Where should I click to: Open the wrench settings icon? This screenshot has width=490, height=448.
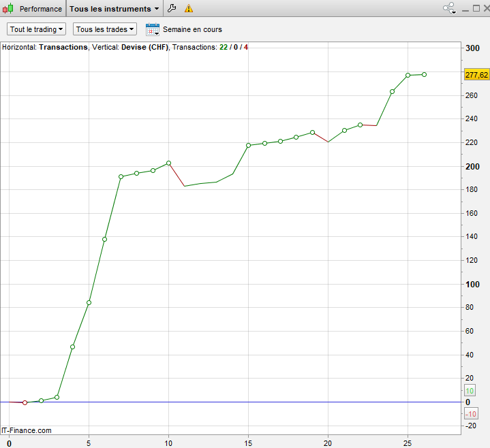172,8
